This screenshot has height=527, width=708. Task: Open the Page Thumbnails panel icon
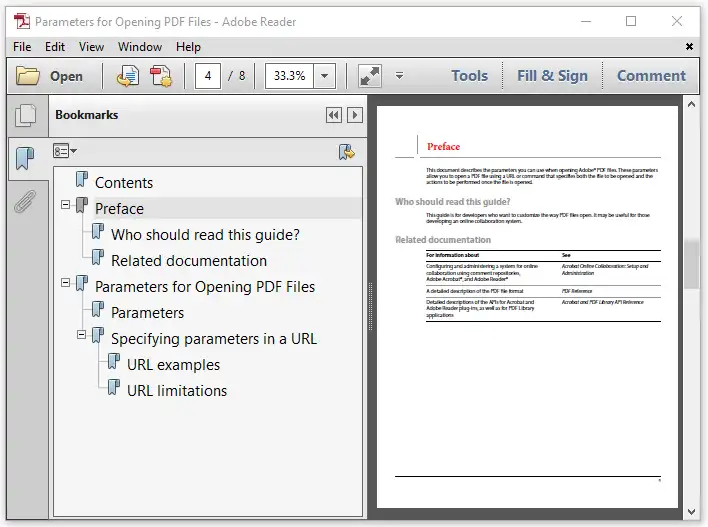(25, 116)
